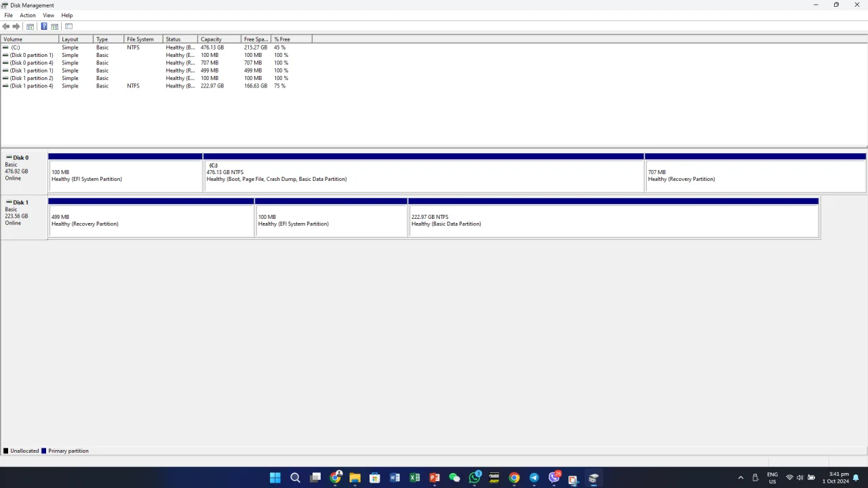
Task: Open the Wi-Fi network tray icon
Action: 789,478
